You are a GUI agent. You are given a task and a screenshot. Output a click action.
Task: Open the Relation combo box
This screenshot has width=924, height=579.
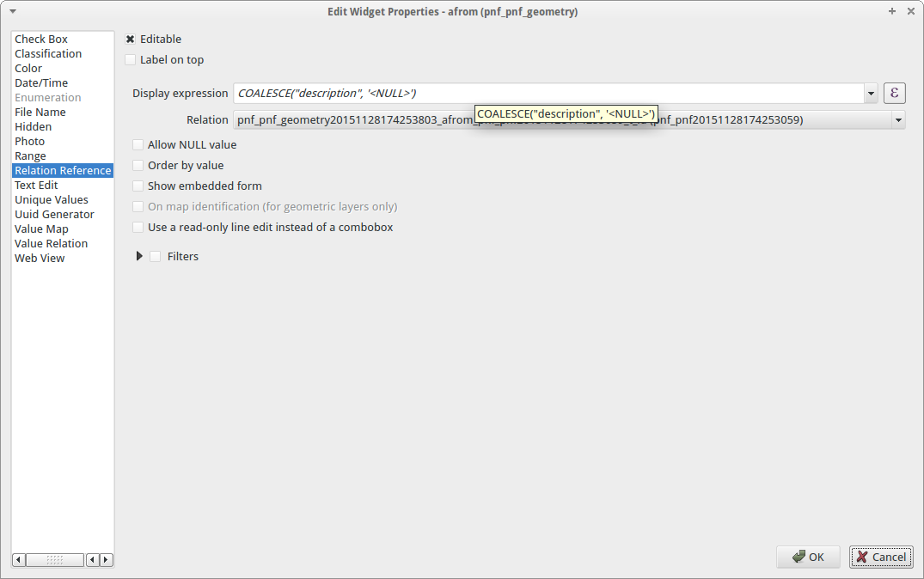pos(569,120)
